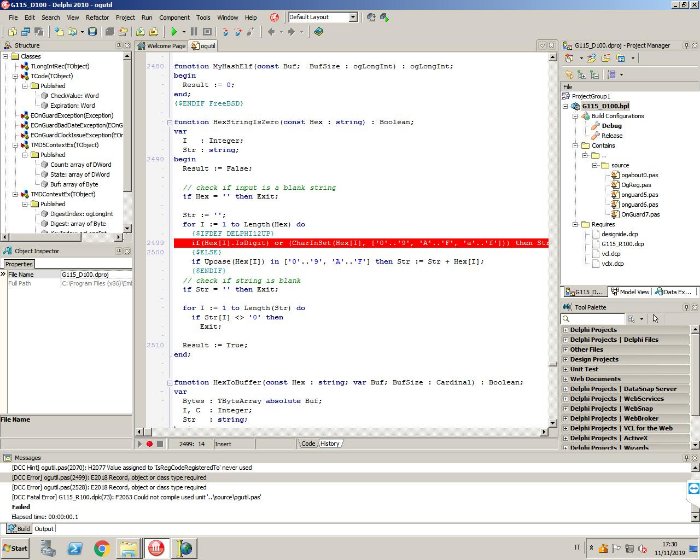Switch to the Welcome Page tab

162,46
